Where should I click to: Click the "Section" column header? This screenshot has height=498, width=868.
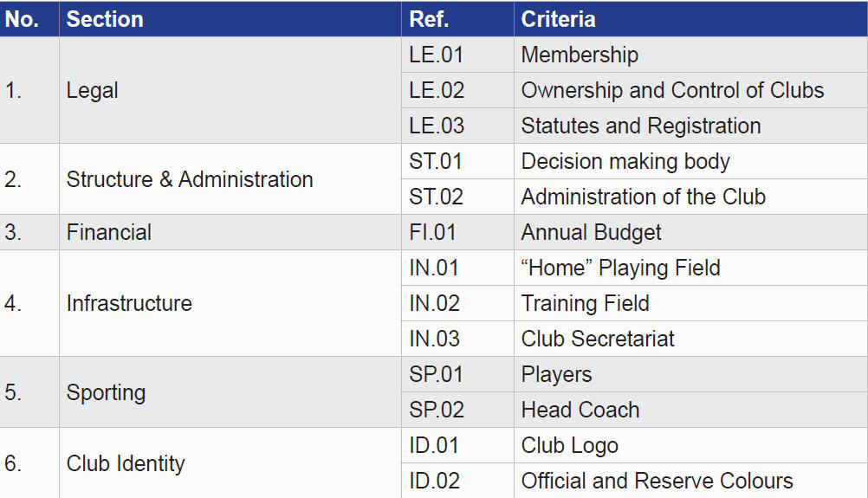105,19
